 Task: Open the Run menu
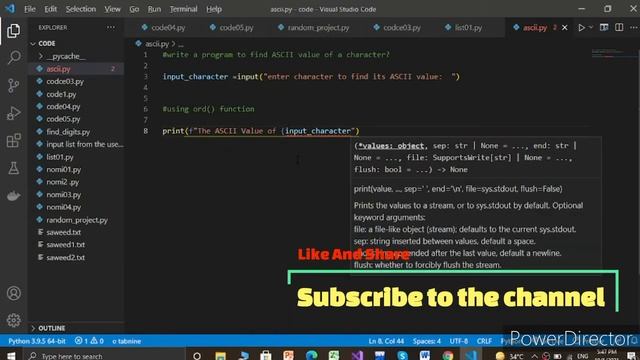coord(154,9)
